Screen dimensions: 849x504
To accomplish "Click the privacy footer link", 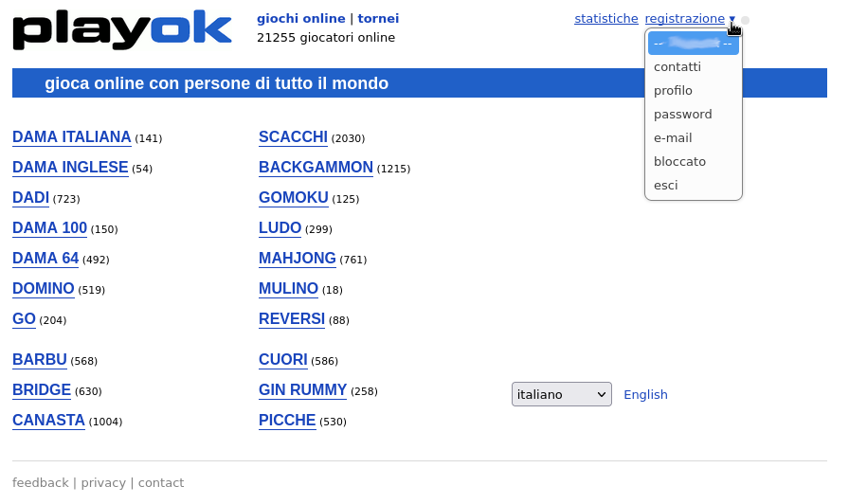I will [x=102, y=483].
